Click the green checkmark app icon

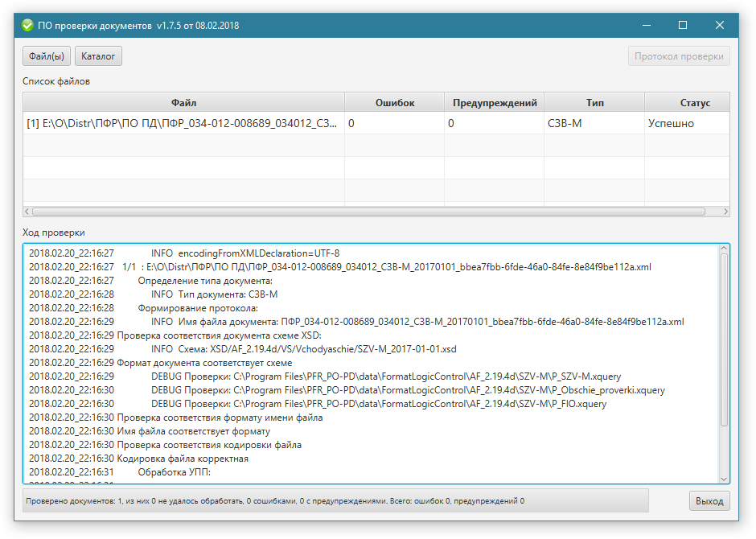27,25
